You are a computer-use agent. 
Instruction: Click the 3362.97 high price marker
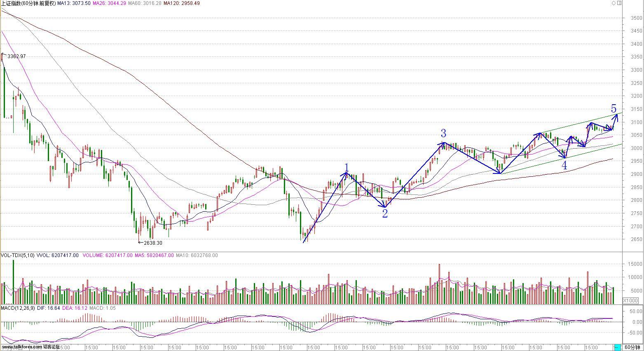click(16, 56)
